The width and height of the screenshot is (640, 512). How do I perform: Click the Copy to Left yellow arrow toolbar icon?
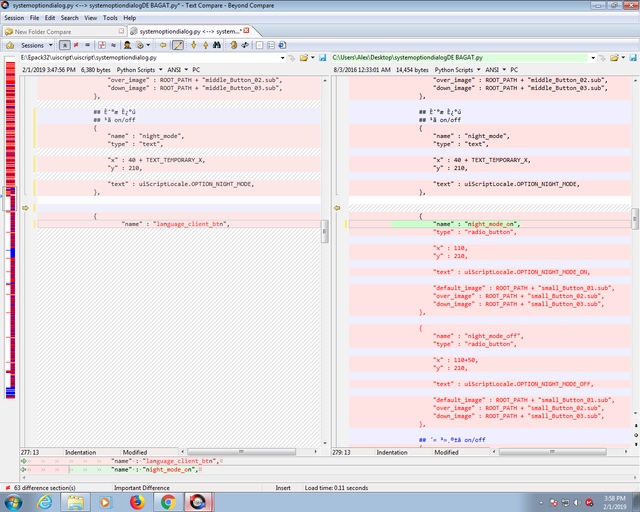tap(163, 45)
